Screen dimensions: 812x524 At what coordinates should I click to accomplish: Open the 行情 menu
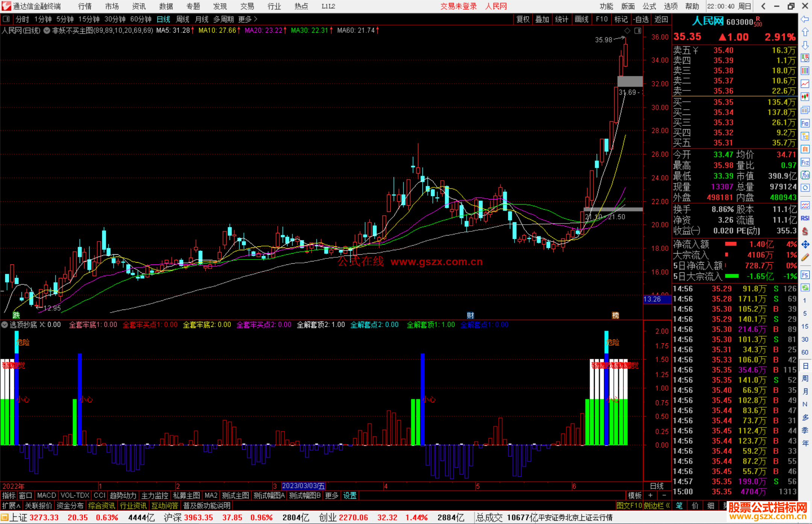click(85, 6)
